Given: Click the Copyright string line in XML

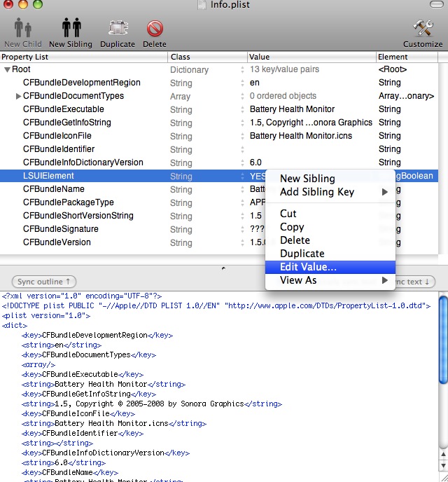Looking at the screenshot, I should click(x=152, y=404).
